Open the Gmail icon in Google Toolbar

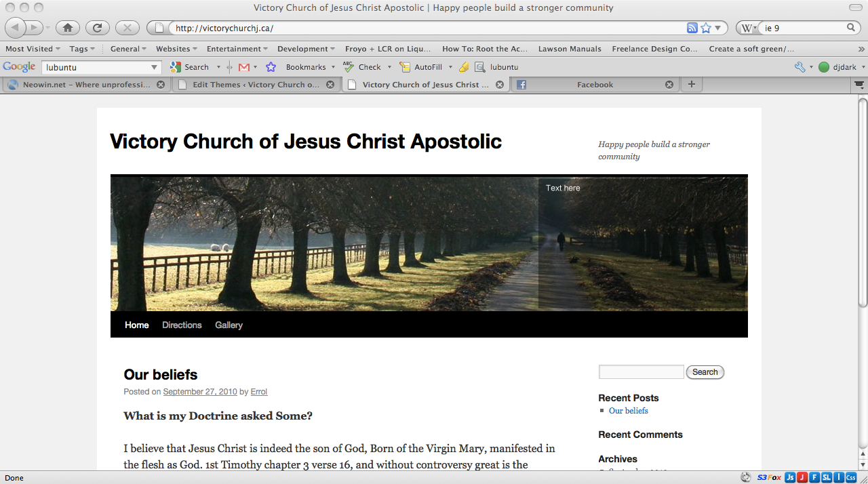[244, 67]
